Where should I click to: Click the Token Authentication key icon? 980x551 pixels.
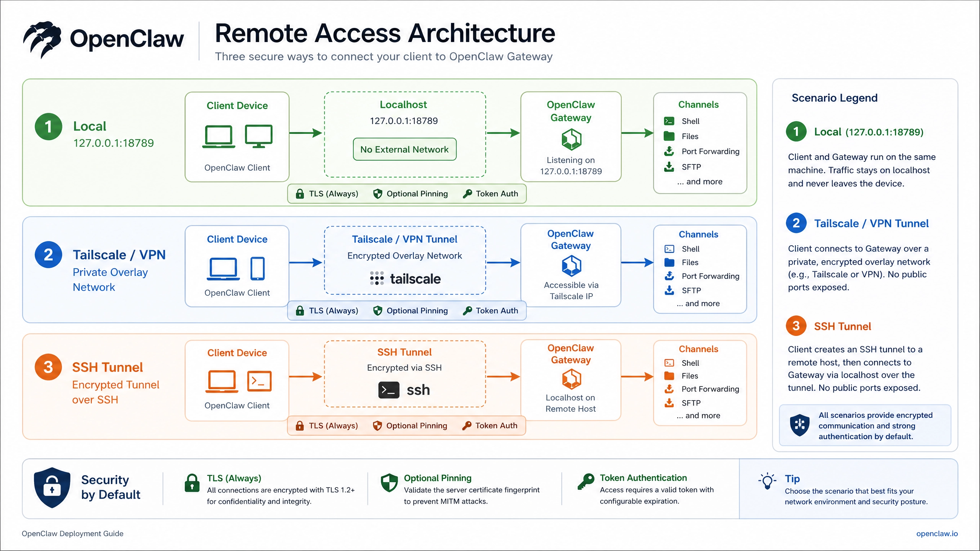click(x=586, y=481)
